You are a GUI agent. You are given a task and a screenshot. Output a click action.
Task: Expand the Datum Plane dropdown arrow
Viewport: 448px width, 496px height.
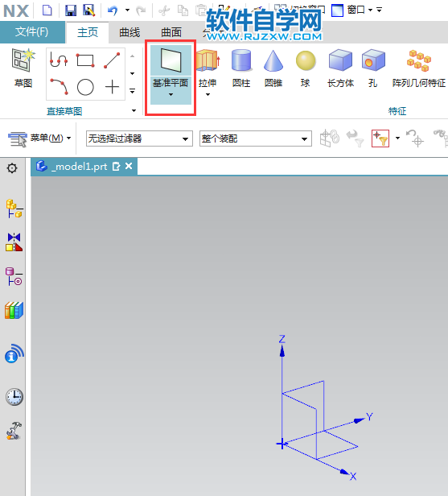pyautogui.click(x=171, y=94)
